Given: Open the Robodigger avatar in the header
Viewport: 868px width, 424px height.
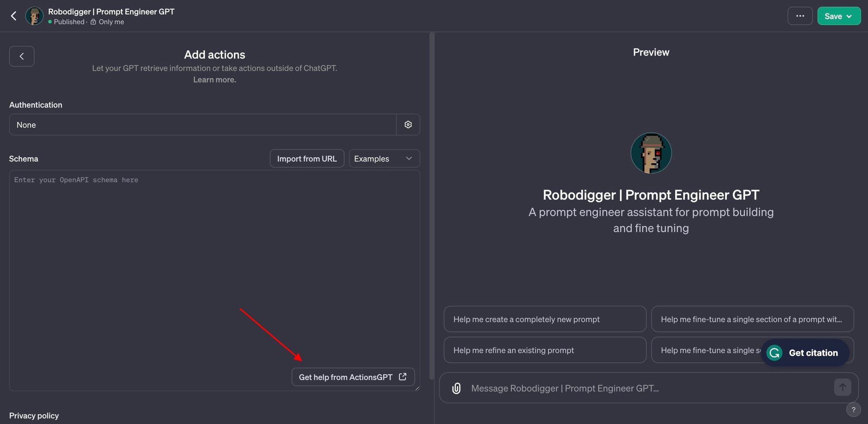Looking at the screenshot, I should point(34,16).
